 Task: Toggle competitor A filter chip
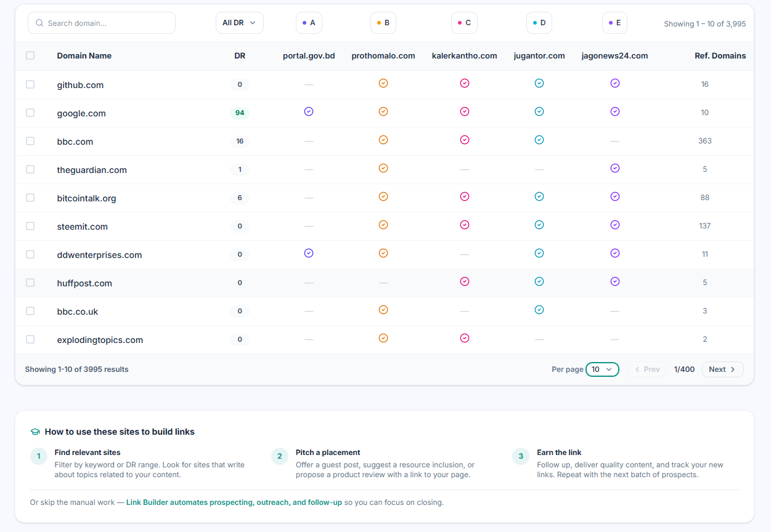coord(309,23)
